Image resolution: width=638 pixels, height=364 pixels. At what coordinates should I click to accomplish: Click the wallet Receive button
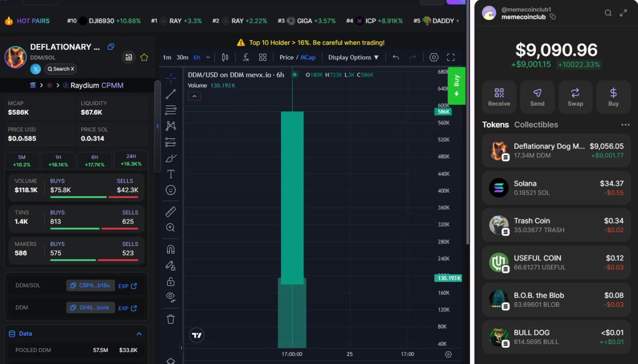click(499, 97)
